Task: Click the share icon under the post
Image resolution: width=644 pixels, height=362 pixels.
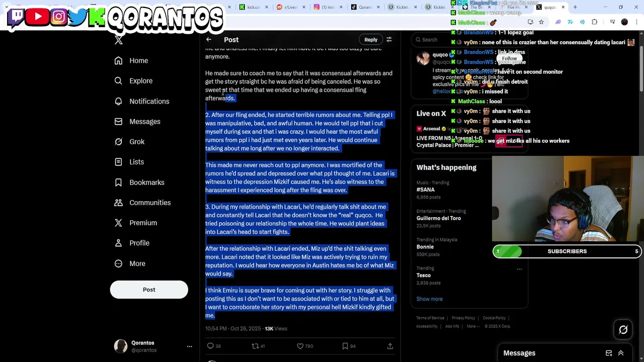Action: pos(390,346)
